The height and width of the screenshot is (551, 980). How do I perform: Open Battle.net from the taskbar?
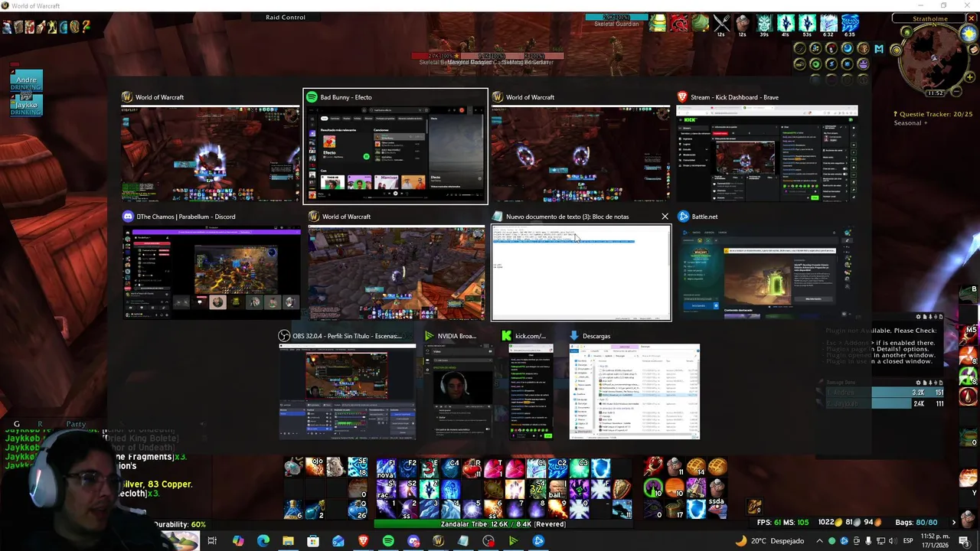[x=538, y=541]
